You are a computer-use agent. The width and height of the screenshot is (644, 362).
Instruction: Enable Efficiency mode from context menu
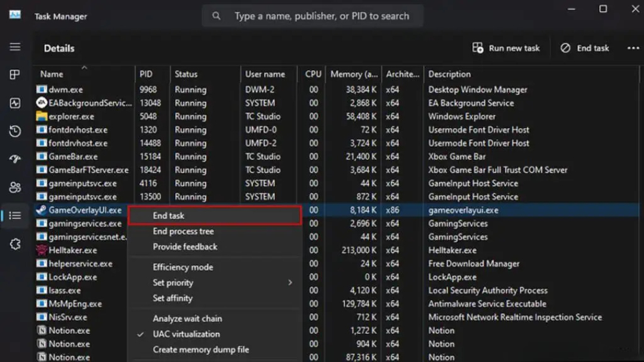click(x=182, y=267)
